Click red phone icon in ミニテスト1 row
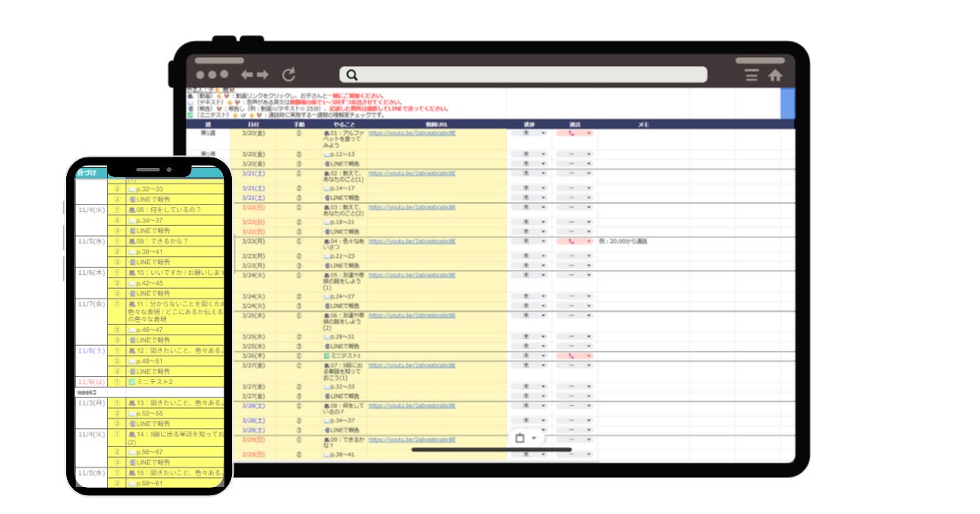Viewport: 980px width, 514px height. point(571,356)
